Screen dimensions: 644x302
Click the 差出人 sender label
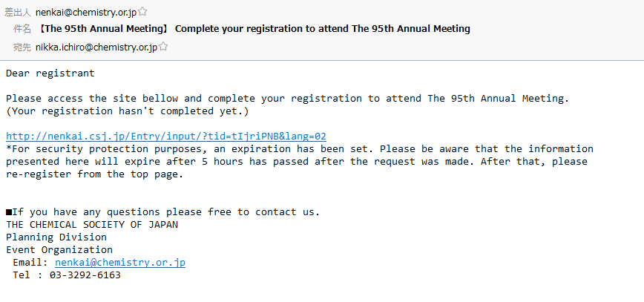tap(17, 13)
